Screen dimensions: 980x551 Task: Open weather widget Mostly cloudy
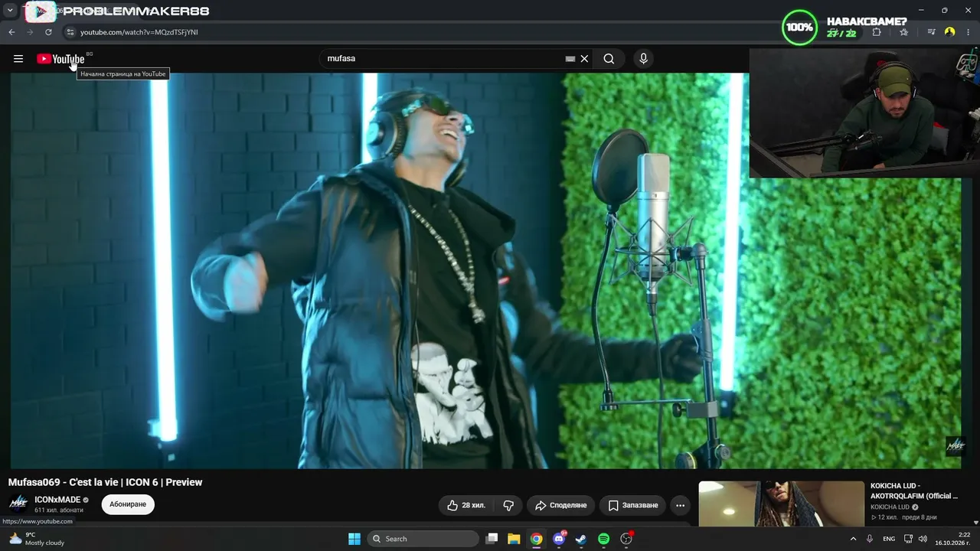(37, 539)
